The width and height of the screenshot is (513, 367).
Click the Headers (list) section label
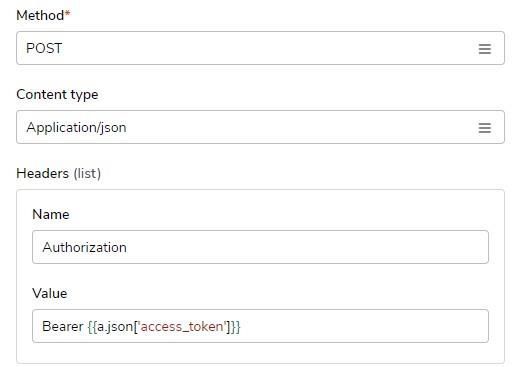click(x=59, y=174)
